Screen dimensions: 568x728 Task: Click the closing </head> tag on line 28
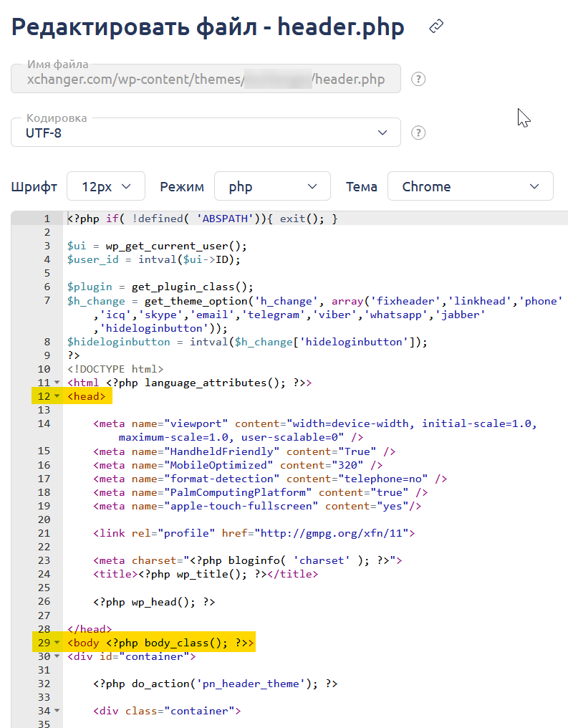pos(90,629)
